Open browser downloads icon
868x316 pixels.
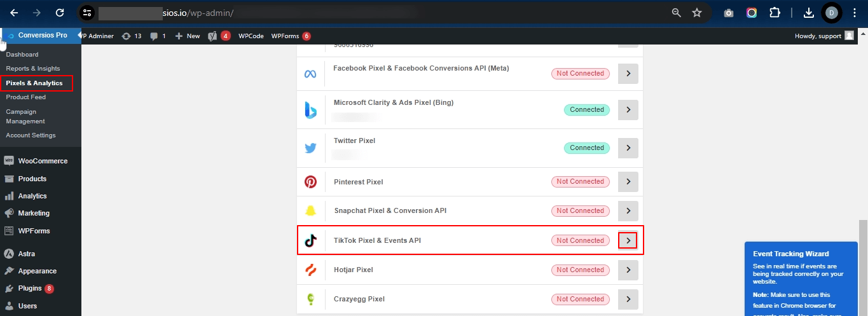[x=809, y=13]
